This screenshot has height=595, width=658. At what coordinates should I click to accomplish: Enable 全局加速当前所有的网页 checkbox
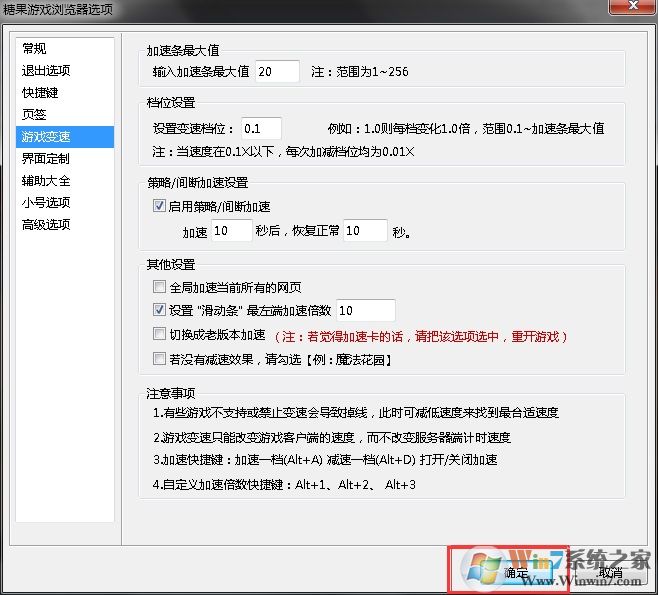[x=159, y=287]
